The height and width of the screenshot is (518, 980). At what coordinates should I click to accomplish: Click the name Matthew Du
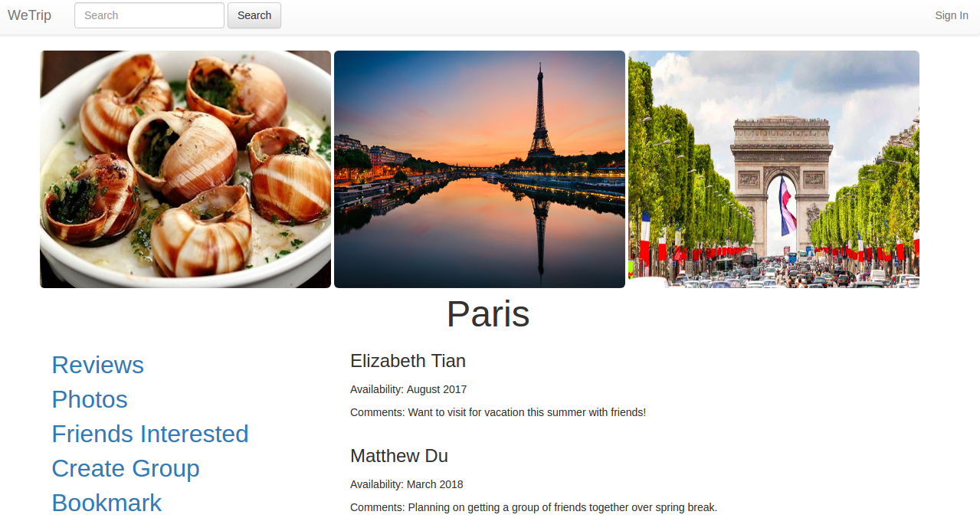pos(399,456)
